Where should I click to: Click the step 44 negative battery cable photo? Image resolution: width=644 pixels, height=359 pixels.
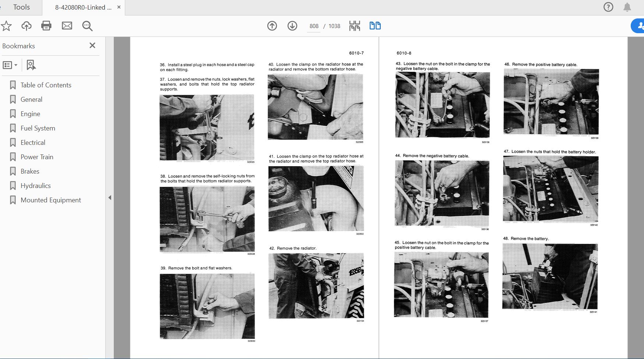click(442, 193)
